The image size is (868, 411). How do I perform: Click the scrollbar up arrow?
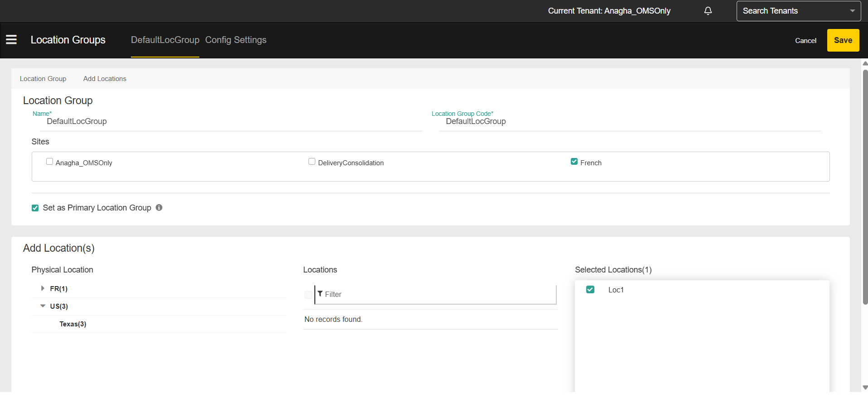[865, 63]
